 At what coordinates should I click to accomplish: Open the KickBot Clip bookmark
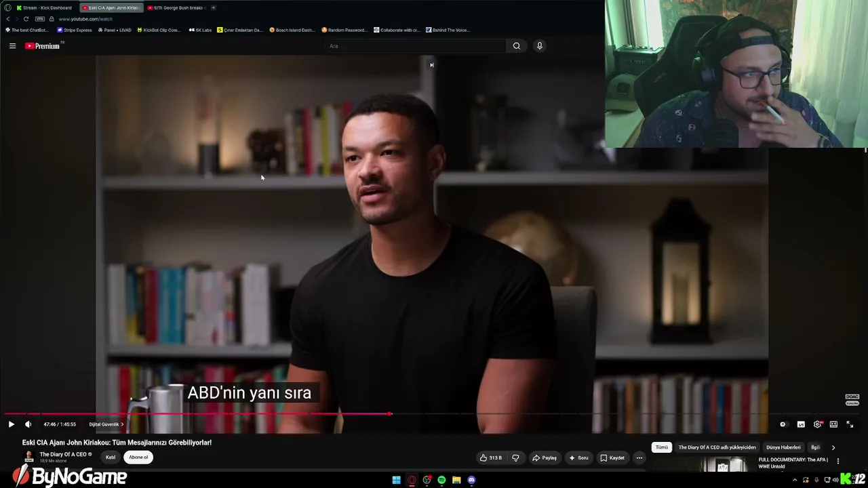pyautogui.click(x=159, y=30)
